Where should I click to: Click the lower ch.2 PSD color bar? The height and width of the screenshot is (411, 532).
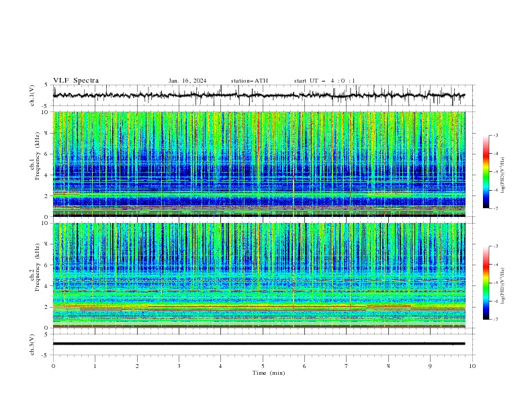click(x=486, y=283)
